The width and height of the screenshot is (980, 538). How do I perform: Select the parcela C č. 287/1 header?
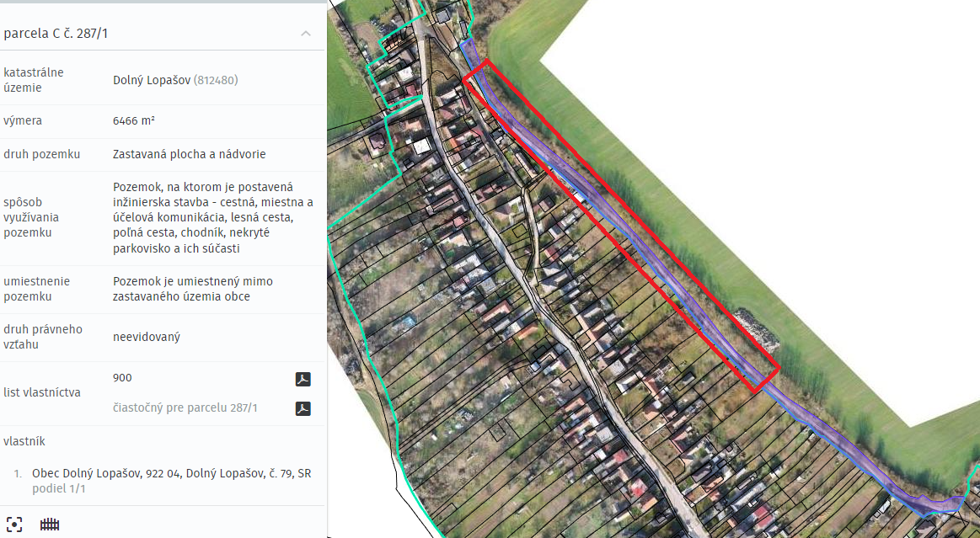pos(56,34)
